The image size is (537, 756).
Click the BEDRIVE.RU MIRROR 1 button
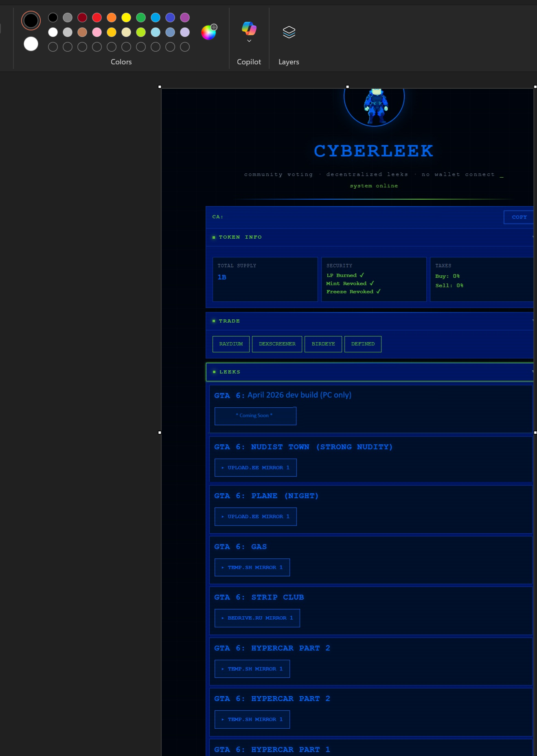point(257,618)
